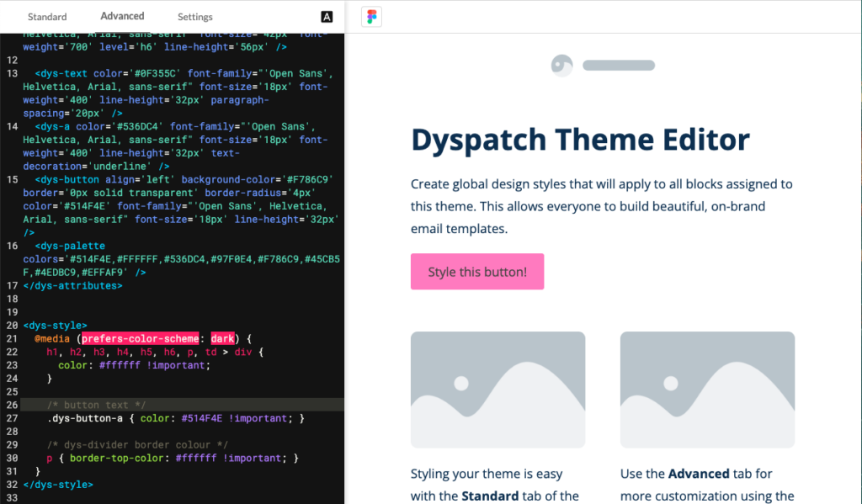Click the black 'A' font icon
This screenshot has width=862, height=504.
click(x=327, y=17)
